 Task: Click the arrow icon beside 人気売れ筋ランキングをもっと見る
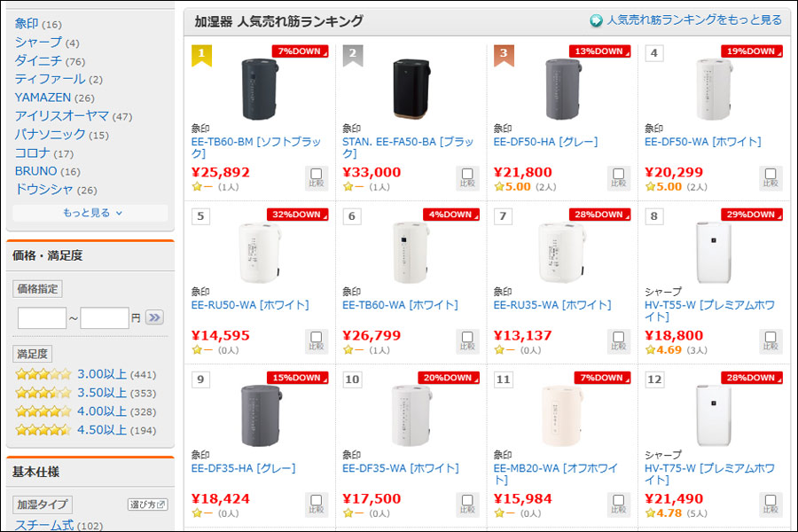tap(597, 20)
